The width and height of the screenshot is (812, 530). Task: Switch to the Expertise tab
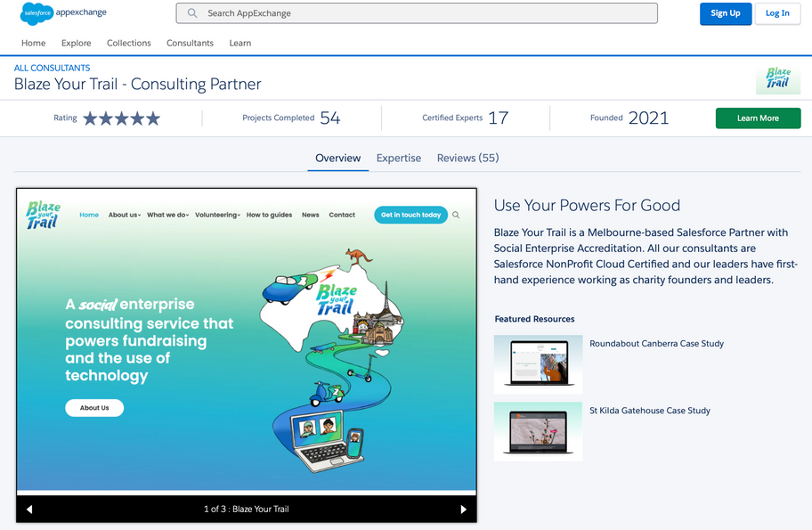click(398, 158)
